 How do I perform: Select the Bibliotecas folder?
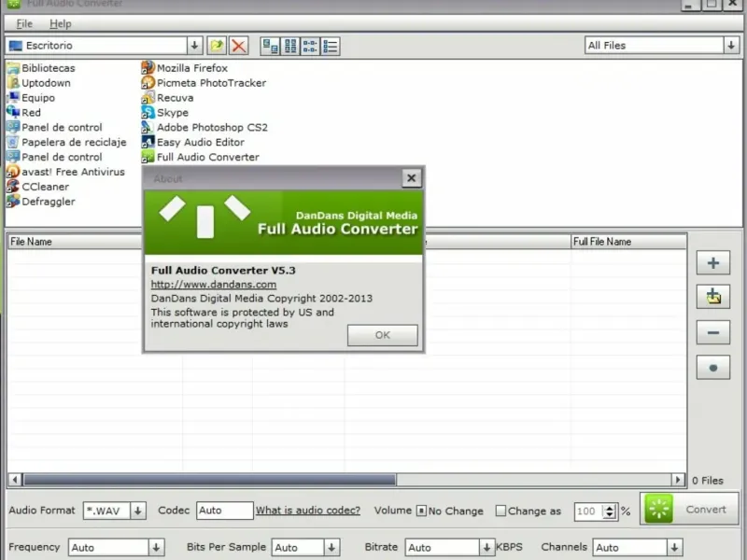click(41, 68)
